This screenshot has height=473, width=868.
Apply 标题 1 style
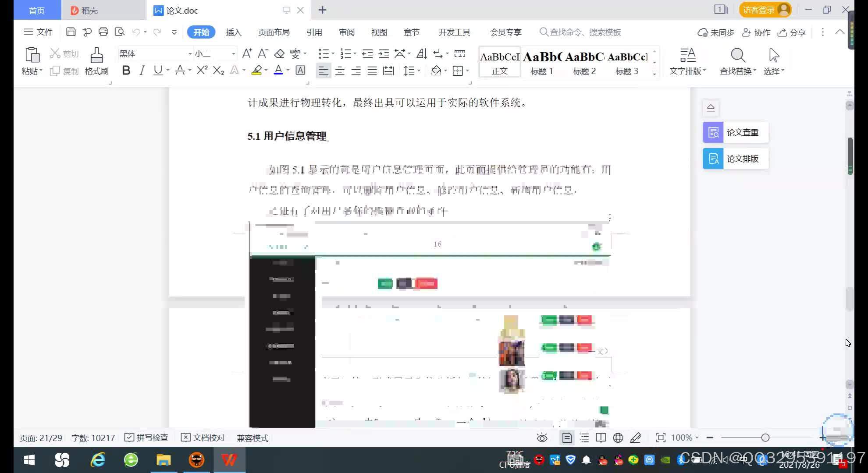click(542, 63)
